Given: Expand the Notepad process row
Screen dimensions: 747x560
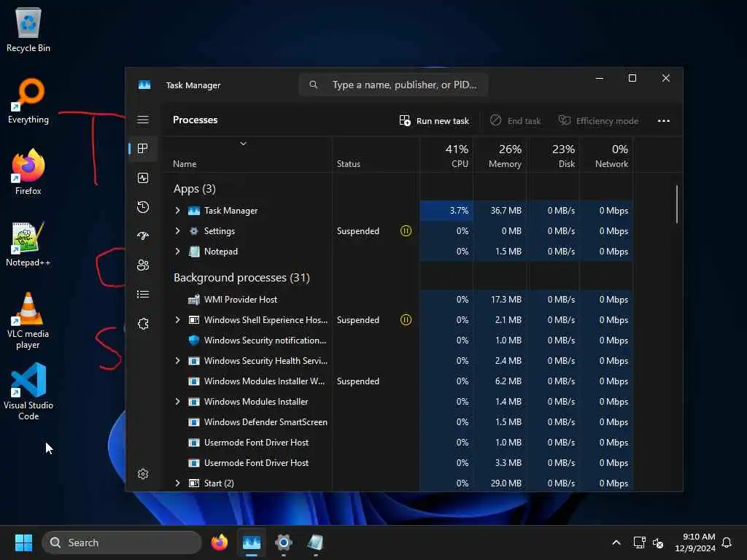Looking at the screenshot, I should (178, 252).
